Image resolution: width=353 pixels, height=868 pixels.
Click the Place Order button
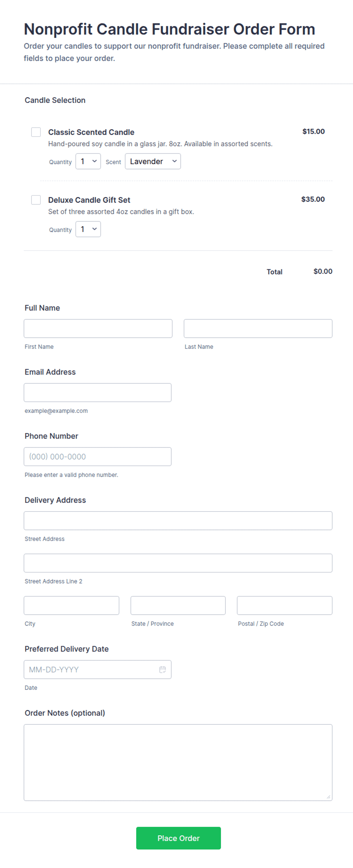pyautogui.click(x=178, y=838)
